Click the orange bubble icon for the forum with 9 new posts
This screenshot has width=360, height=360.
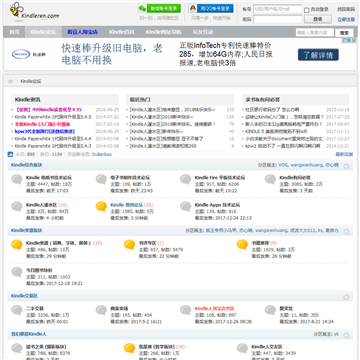tap(242, 245)
